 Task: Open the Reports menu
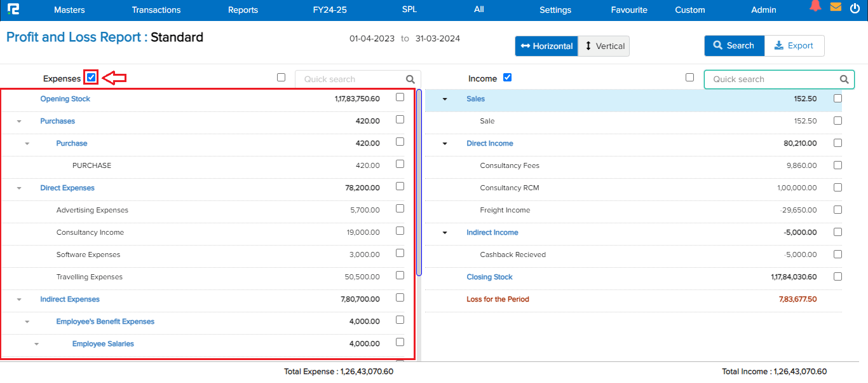243,10
